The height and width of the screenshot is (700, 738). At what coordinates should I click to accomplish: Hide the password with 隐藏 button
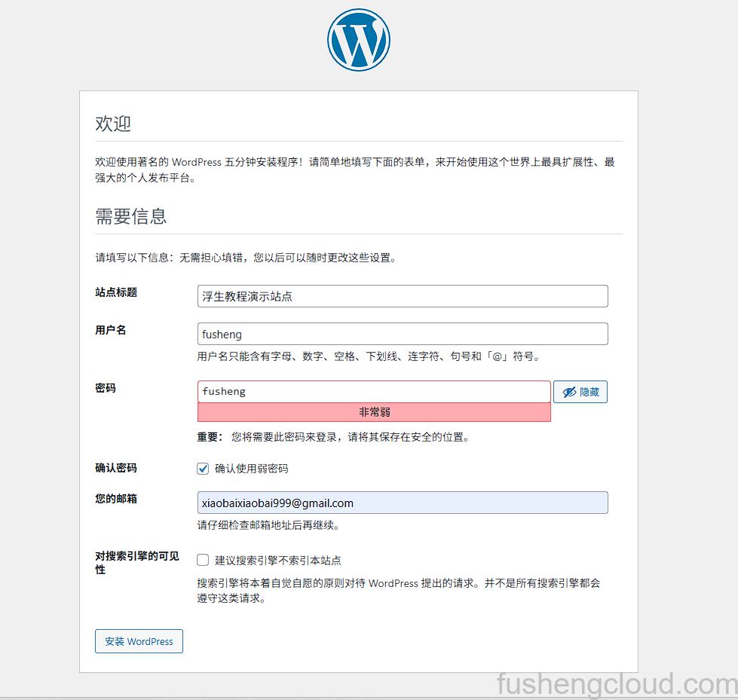pos(580,392)
